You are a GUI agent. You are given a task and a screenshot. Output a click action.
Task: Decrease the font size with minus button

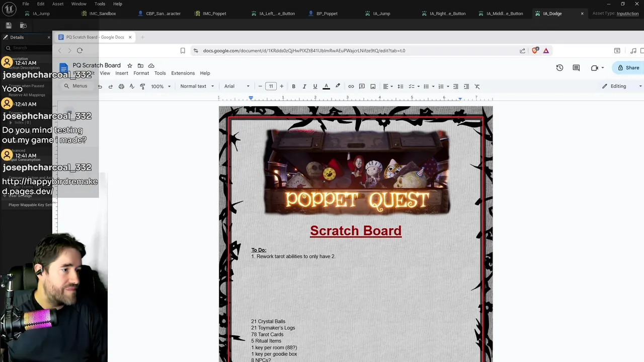point(260,86)
